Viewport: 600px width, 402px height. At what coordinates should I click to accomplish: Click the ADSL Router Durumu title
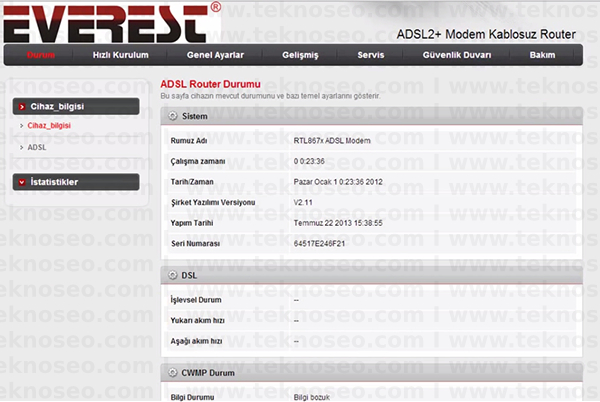click(x=210, y=84)
